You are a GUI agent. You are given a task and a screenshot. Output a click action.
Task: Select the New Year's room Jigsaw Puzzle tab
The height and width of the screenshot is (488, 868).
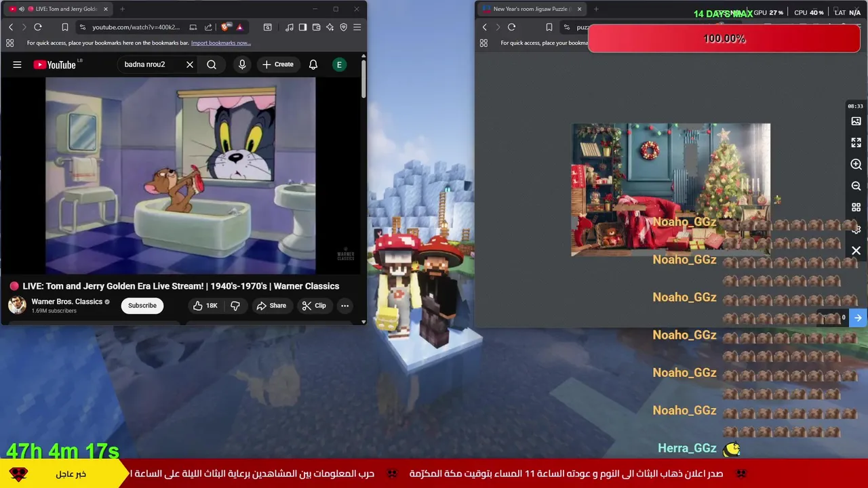[x=532, y=9]
